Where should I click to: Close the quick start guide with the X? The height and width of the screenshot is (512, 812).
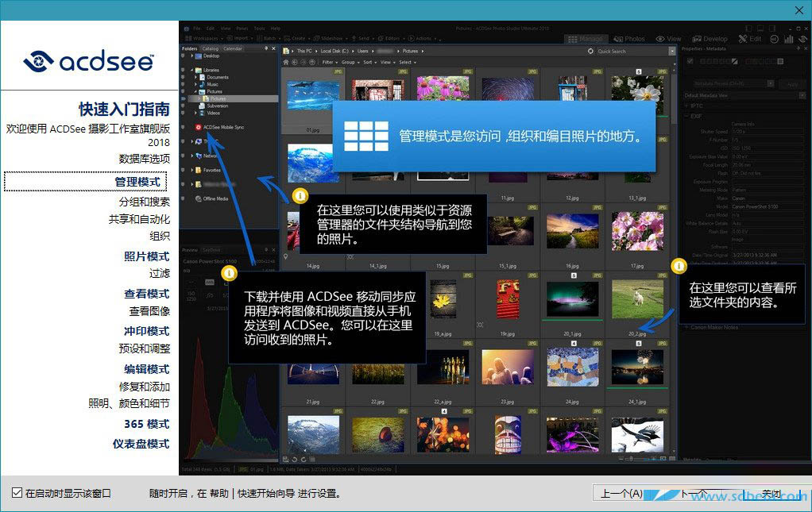tap(798, 10)
